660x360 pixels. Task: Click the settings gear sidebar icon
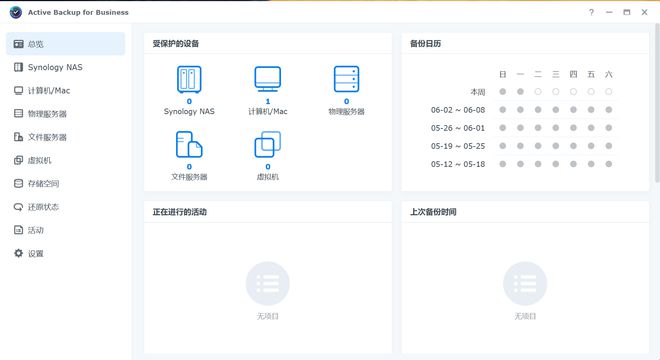pos(19,253)
